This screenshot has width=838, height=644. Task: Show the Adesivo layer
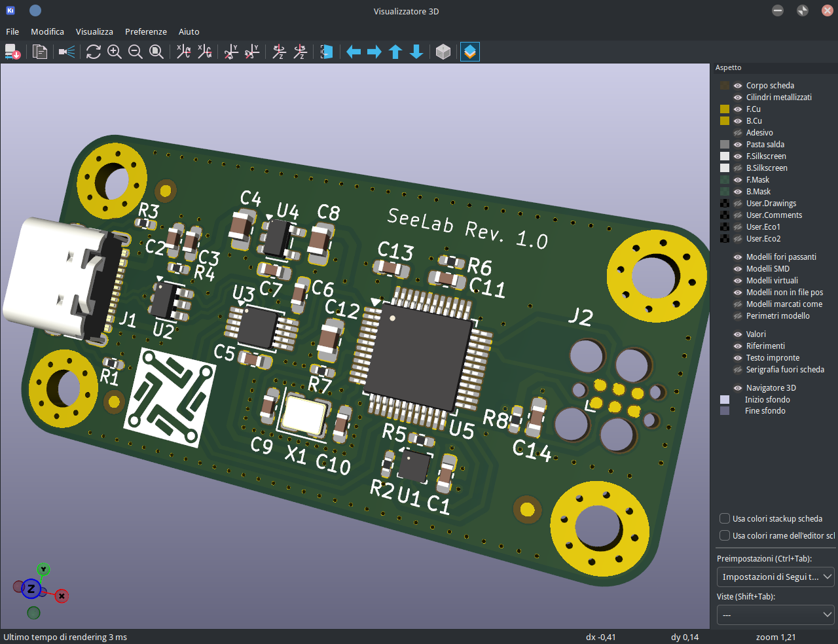tap(738, 133)
